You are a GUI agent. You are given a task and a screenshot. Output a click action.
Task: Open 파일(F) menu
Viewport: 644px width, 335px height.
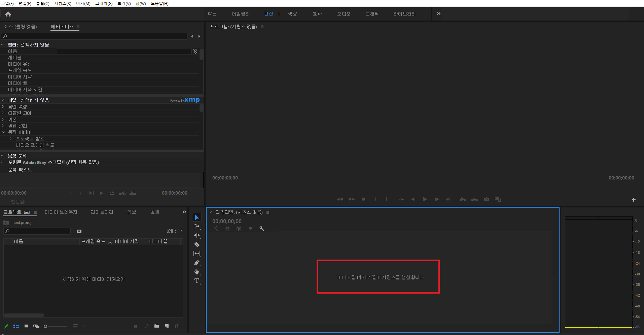pyautogui.click(x=7, y=3)
